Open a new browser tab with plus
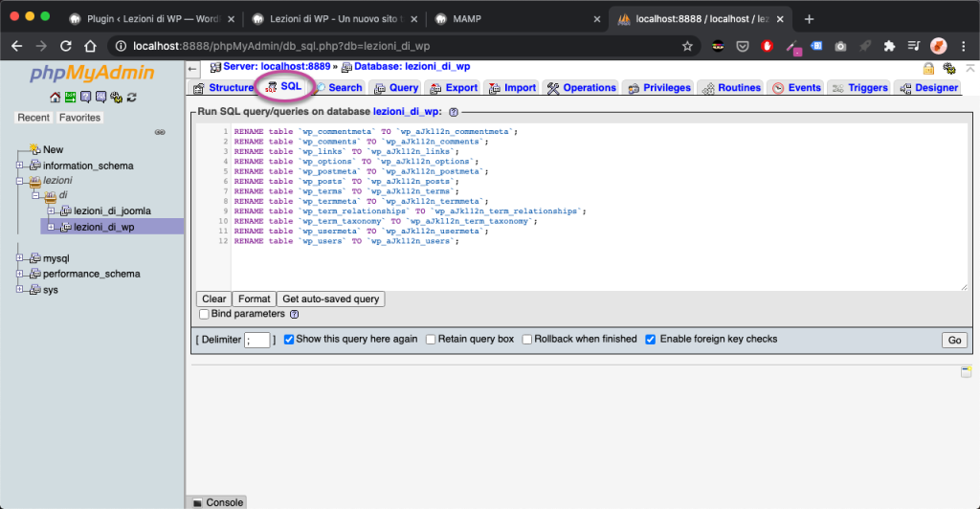The height and width of the screenshot is (509, 980). point(809,19)
